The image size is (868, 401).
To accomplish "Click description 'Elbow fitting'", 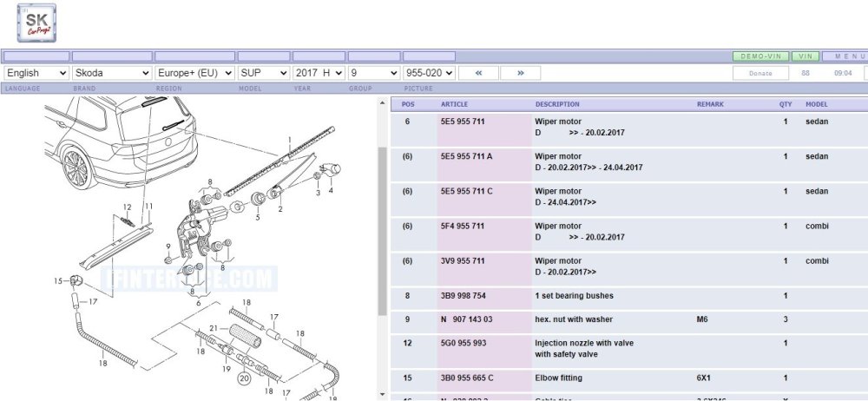I will (558, 378).
